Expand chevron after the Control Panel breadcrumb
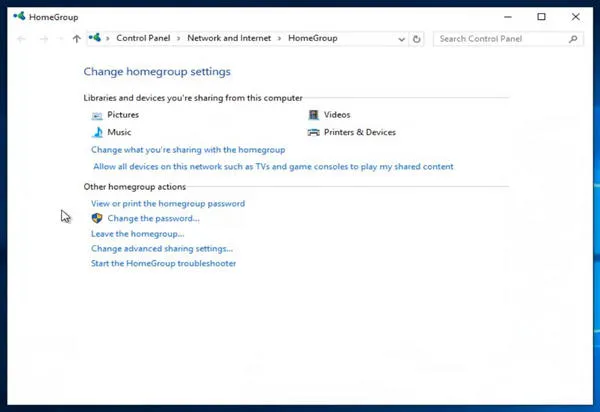This screenshot has height=412, width=600. (x=178, y=38)
